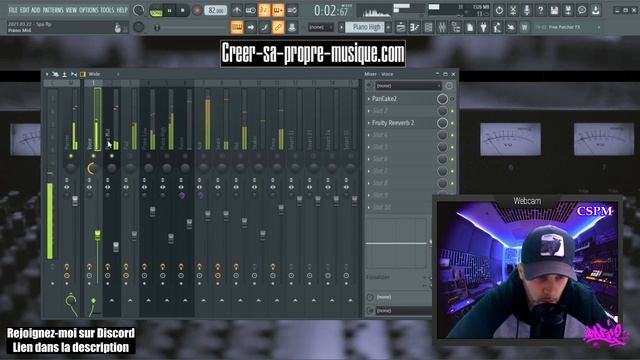Viewport: 640px width, 360px height.
Task: Expand Slot 4 options arrow
Action: (x=369, y=135)
